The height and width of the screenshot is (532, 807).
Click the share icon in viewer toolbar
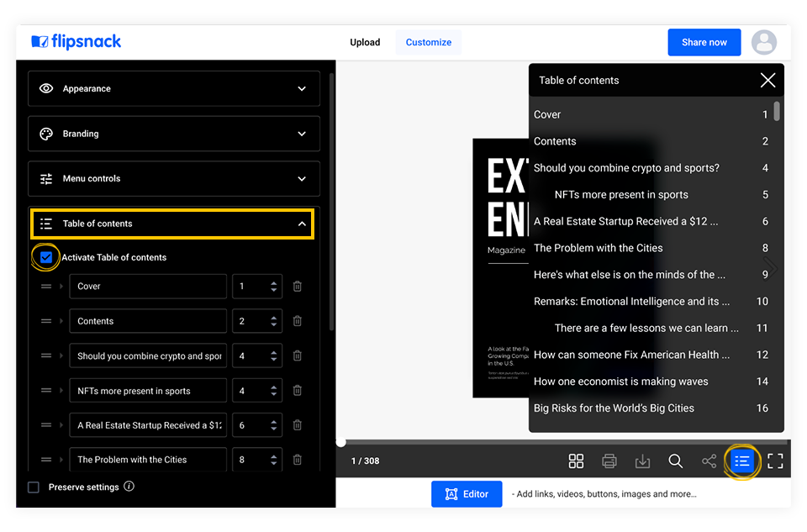click(709, 461)
